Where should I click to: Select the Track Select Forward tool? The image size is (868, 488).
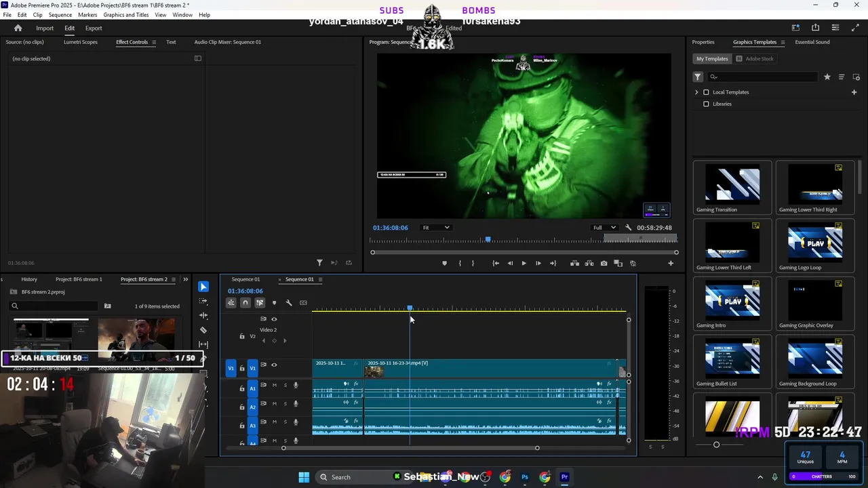(203, 301)
